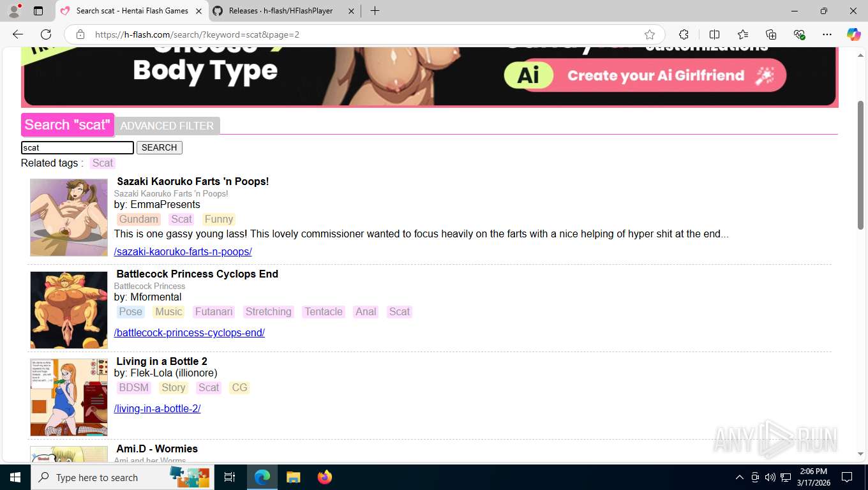Open Edge Settings and more menu
This screenshot has width=868, height=490.
(827, 34)
